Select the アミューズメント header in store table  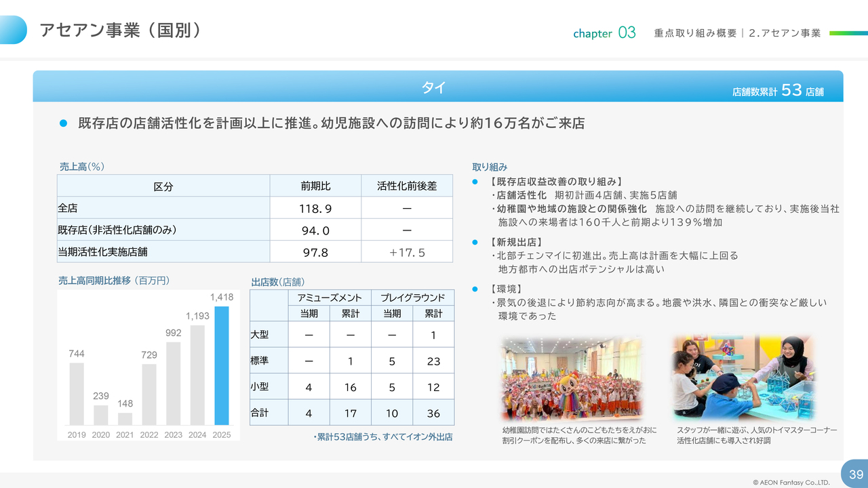(x=330, y=298)
